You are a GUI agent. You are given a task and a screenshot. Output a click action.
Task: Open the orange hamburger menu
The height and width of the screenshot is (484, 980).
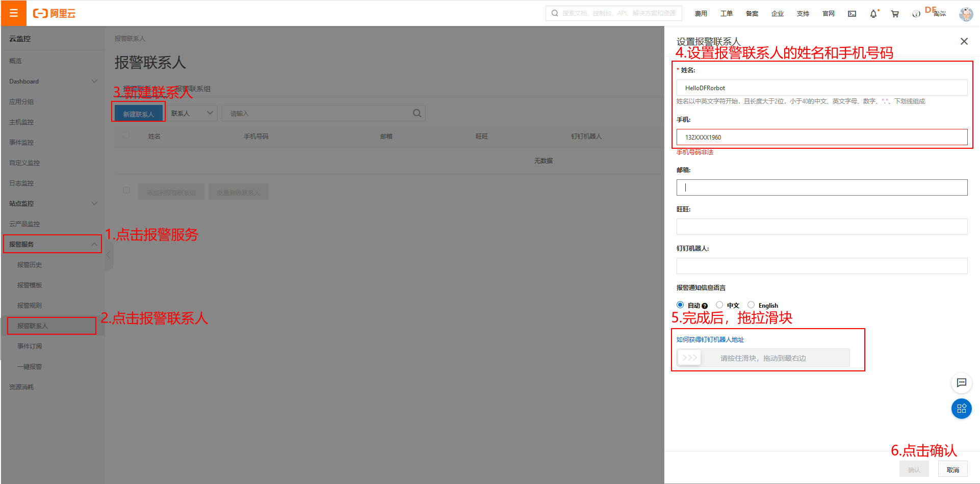(x=14, y=13)
